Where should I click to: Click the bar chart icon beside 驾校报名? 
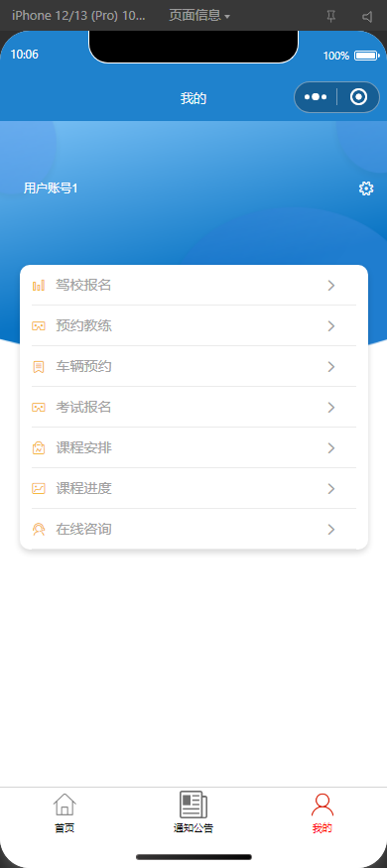[38, 286]
